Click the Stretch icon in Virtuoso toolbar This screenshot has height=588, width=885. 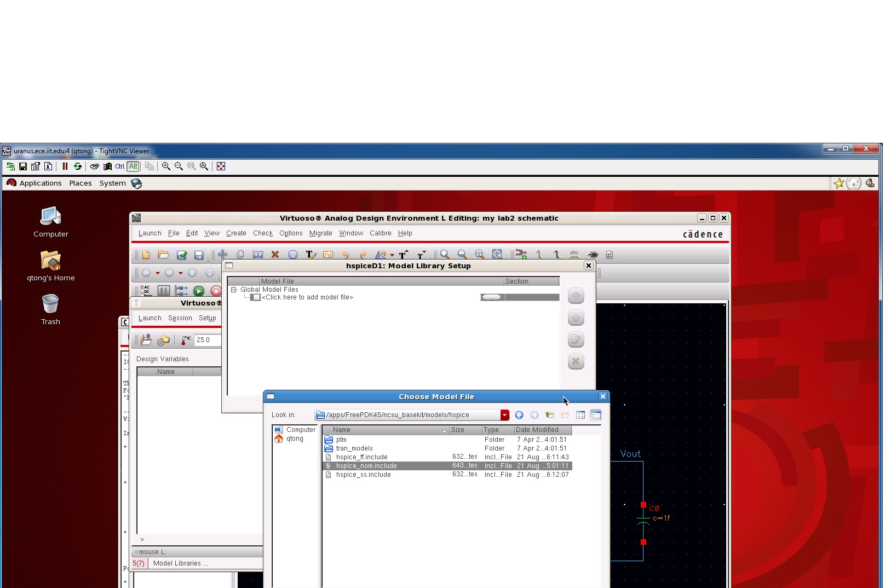pos(258,255)
